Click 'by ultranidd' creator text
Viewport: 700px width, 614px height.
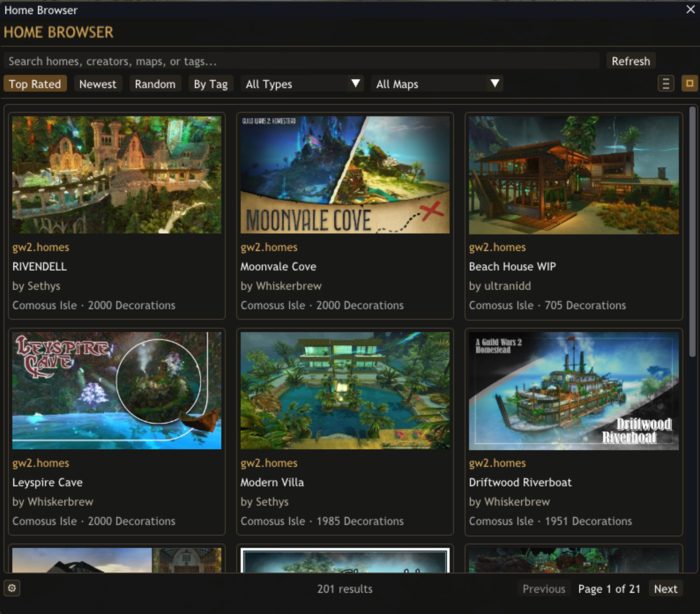tap(500, 286)
